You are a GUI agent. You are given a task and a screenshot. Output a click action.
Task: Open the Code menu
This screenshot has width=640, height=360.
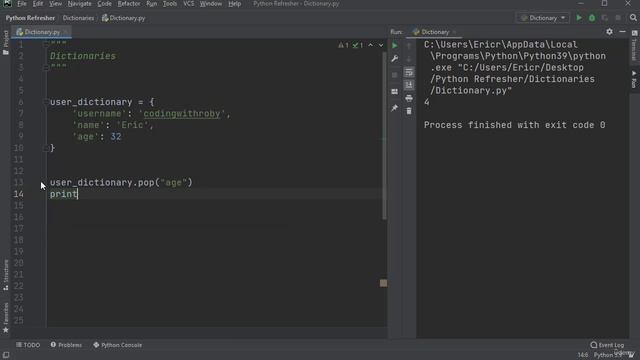104,4
